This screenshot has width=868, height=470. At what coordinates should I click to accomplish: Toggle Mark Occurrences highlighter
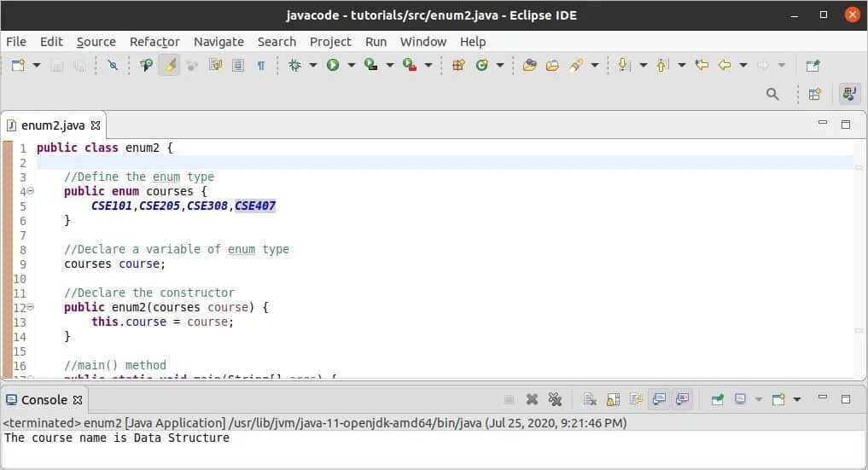(x=170, y=65)
